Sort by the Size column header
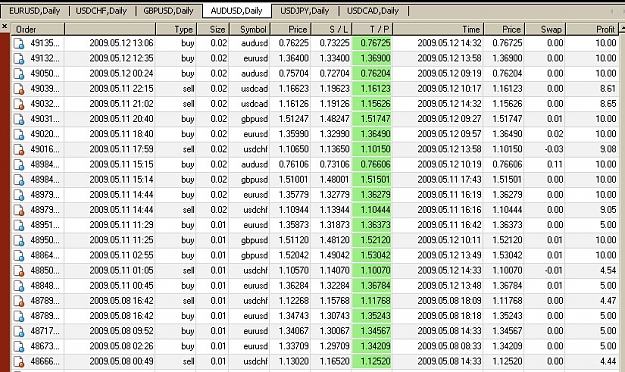Viewport: 625px width, 372px height. click(x=212, y=29)
